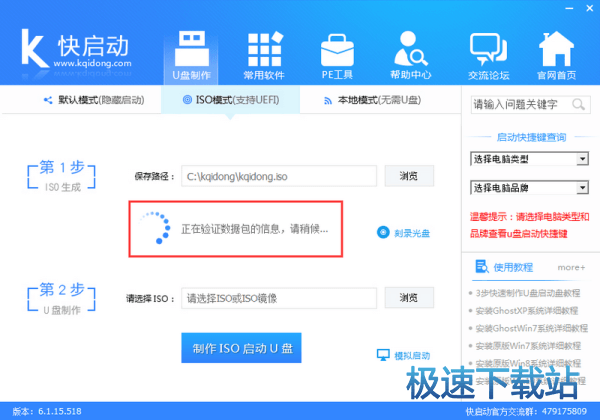Switch to ISO模式(支持UEFI) tab
This screenshot has height=420, width=600.
click(231, 100)
